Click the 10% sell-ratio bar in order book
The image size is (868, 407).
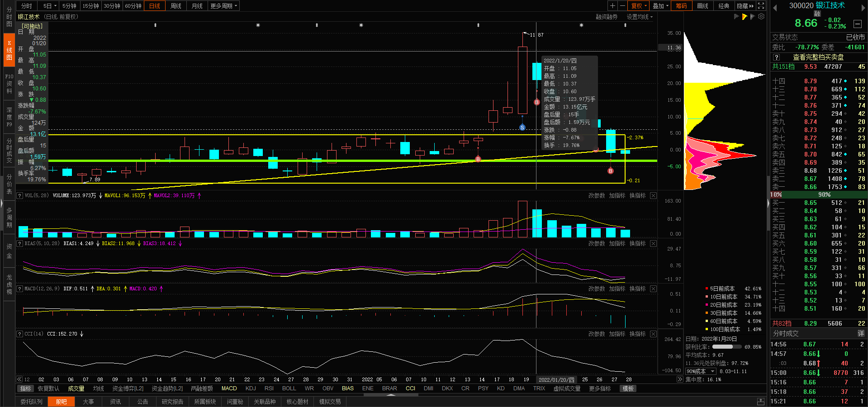pos(776,194)
